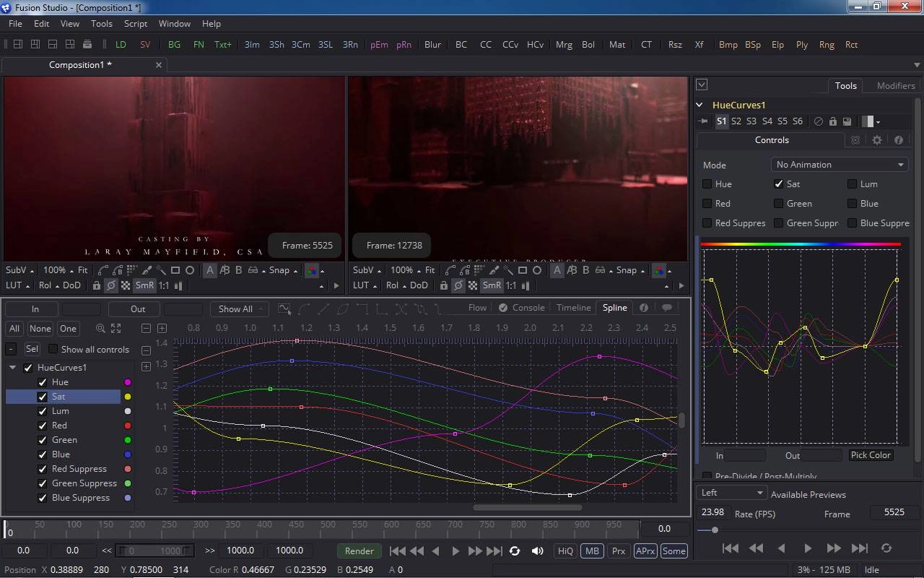Choose rectangle mask tool in left viewer
This screenshot has width=924, height=578.
175,270
